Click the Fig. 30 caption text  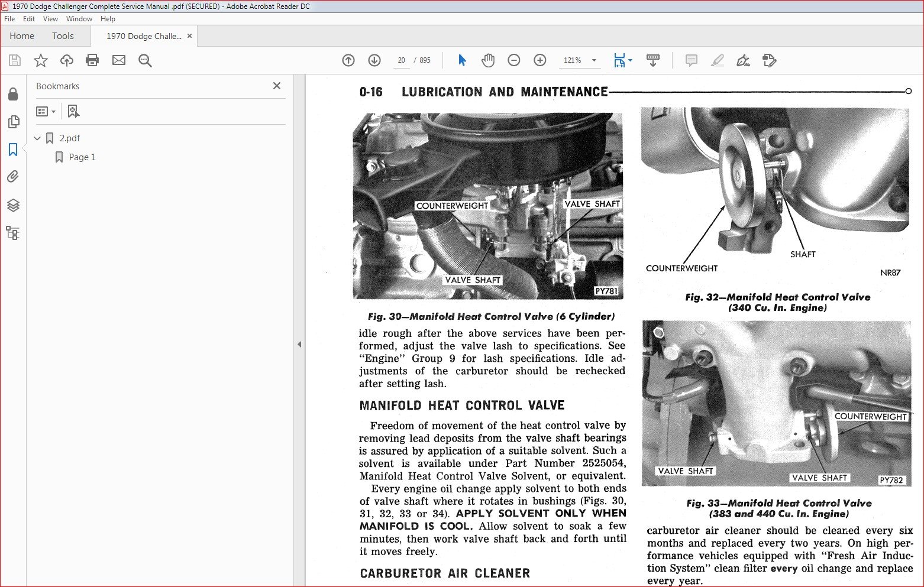click(491, 316)
